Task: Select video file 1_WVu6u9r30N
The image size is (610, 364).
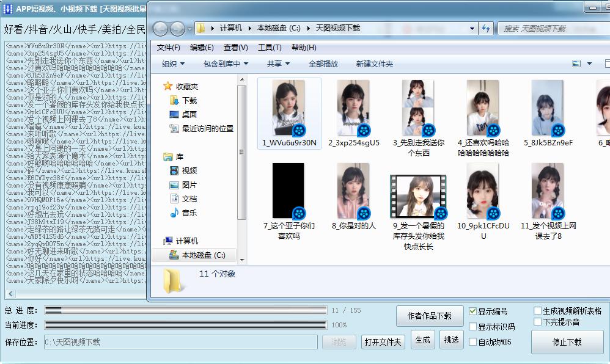Action: 289,114
